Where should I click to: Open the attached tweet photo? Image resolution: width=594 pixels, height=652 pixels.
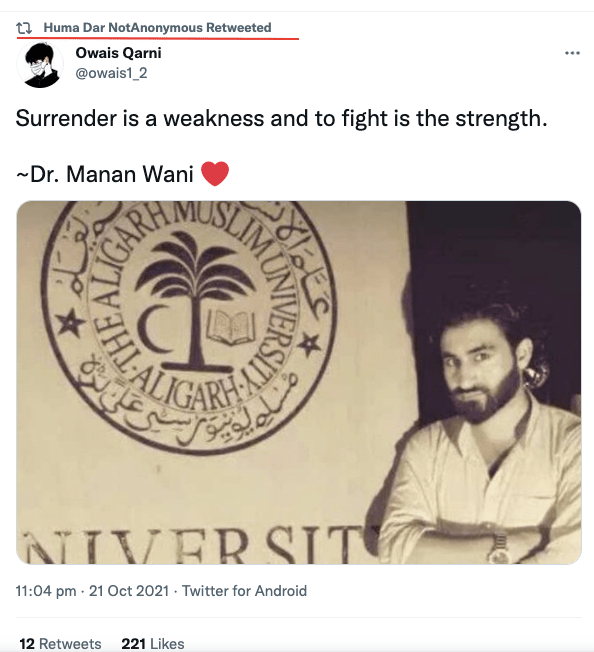298,382
